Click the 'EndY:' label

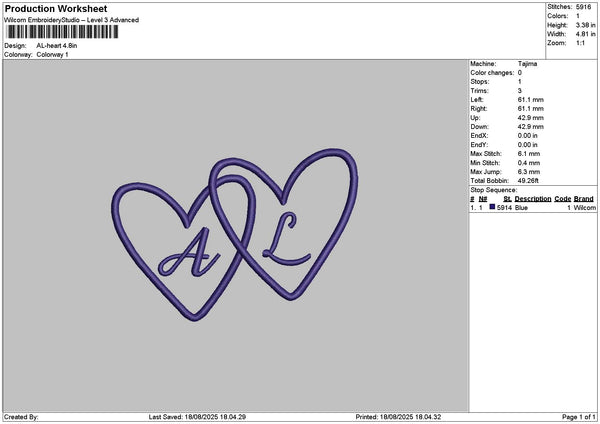tap(479, 145)
